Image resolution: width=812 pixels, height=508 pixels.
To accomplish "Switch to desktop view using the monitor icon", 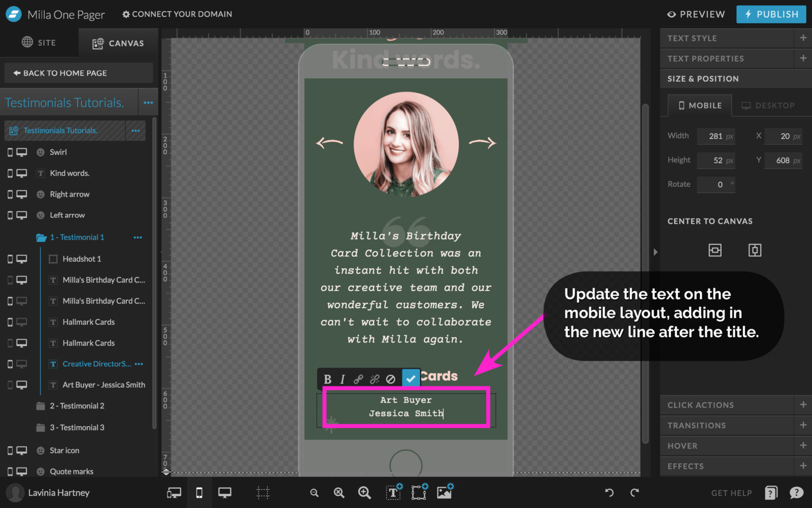I will coord(225,492).
